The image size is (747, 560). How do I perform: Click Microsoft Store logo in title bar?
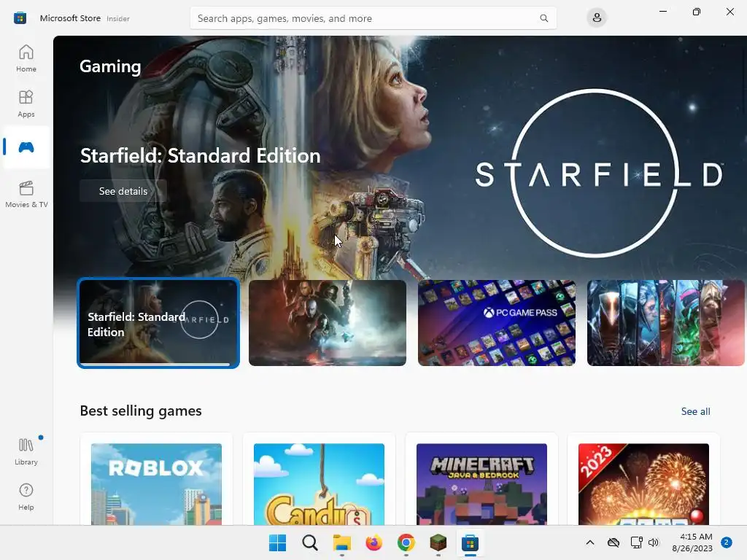[20, 18]
